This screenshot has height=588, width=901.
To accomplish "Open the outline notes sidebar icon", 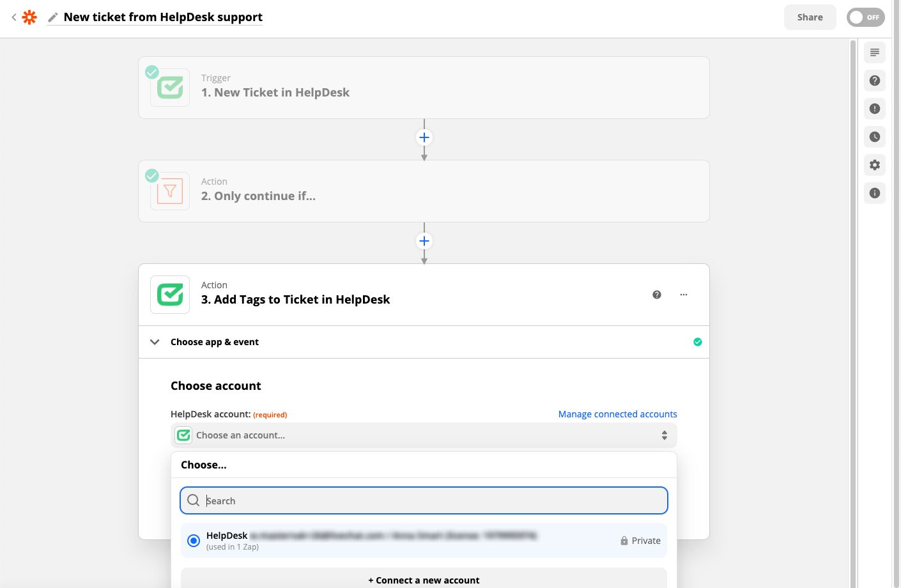I will [x=875, y=52].
